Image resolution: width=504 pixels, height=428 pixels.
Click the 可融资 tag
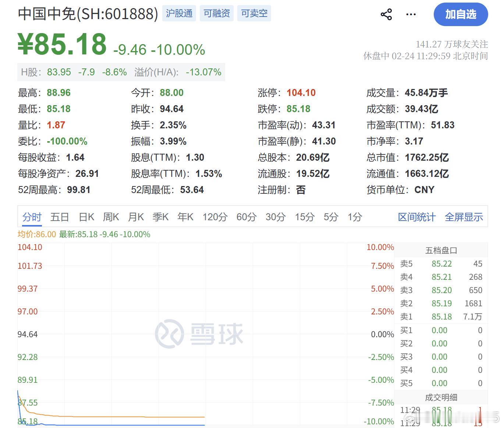217,14
